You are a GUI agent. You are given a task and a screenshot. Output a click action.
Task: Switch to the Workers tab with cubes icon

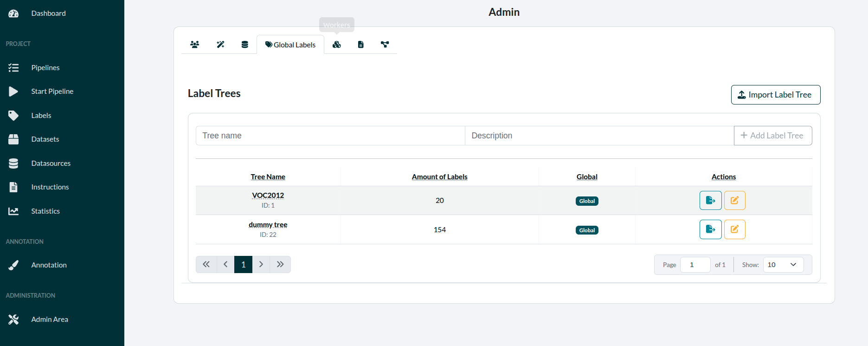337,45
